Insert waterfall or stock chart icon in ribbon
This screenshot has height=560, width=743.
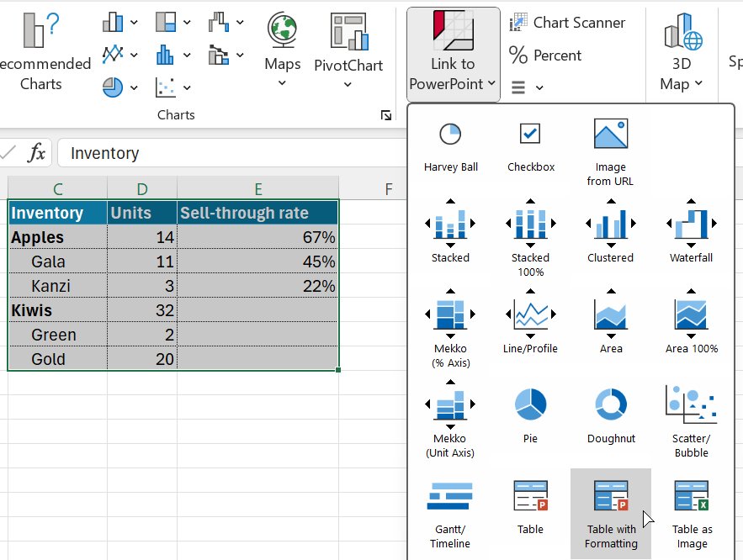coord(219,22)
